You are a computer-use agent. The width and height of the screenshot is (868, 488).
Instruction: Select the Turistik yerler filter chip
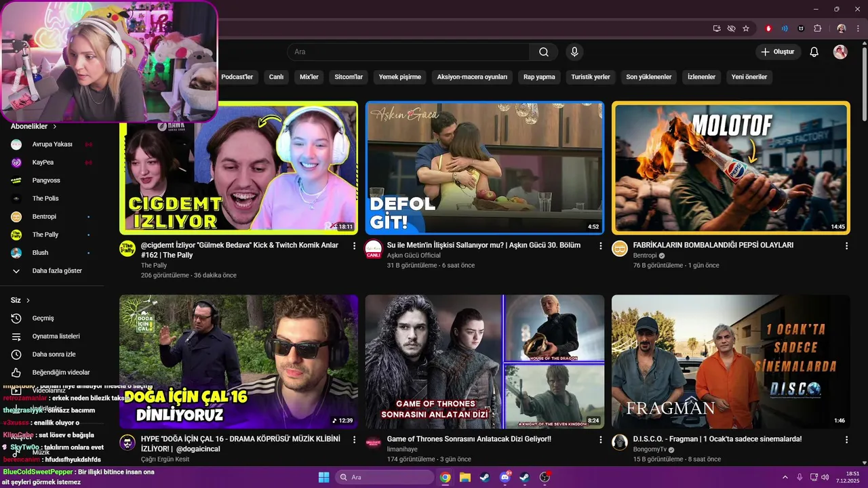(x=591, y=77)
